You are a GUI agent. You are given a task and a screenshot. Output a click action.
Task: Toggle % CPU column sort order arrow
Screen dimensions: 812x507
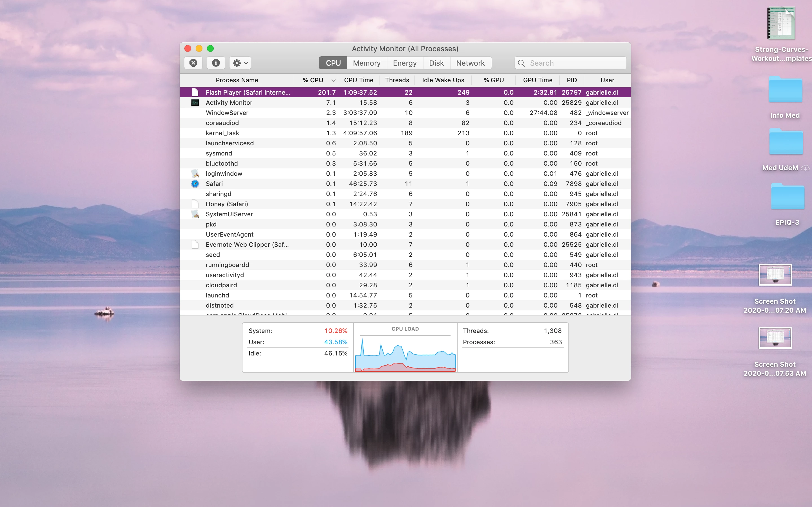tap(333, 80)
